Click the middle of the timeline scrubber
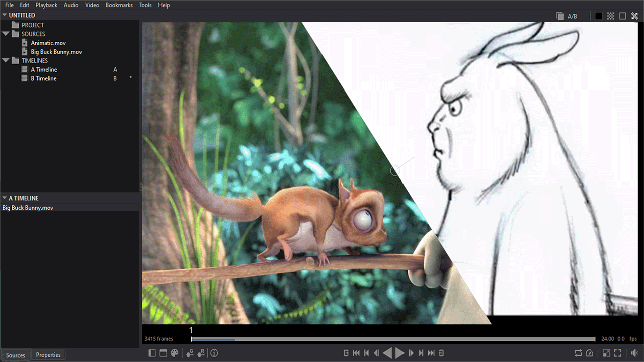The image size is (644, 362). pyautogui.click(x=393, y=339)
